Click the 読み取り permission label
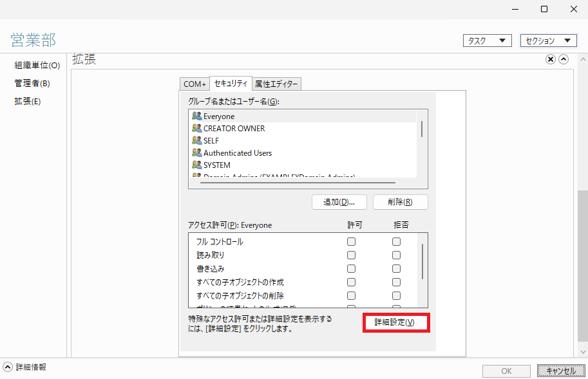Screen dimensions: 588x379 211,255
